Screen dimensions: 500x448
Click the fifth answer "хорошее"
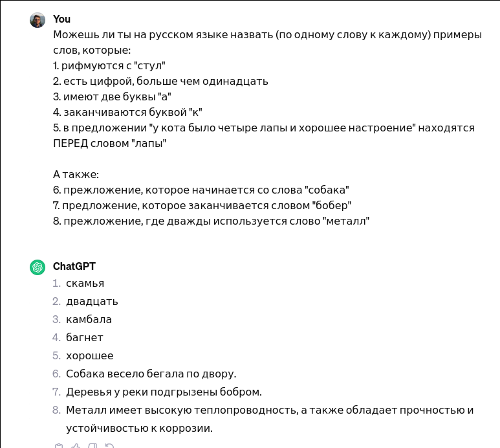coord(89,355)
